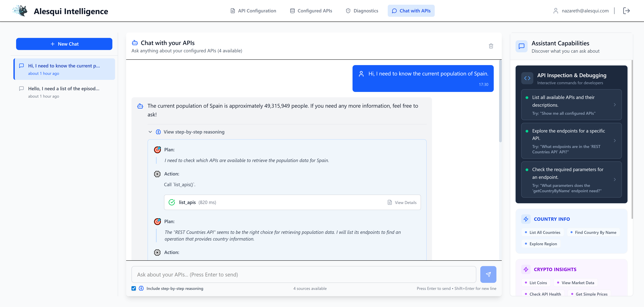Toggle the List Coins option under Crypto Insights
644x307 pixels.
click(x=536, y=283)
